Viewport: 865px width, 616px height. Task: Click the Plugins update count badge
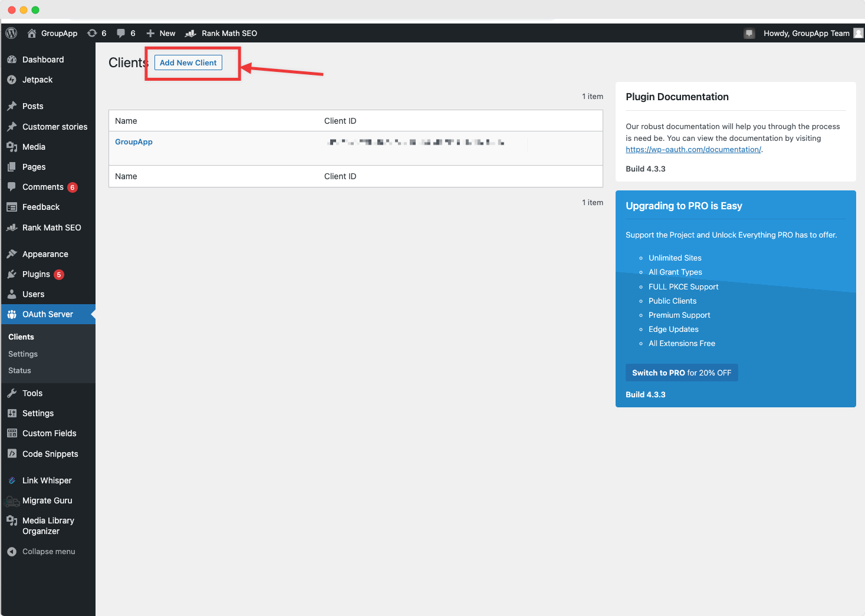[59, 275]
